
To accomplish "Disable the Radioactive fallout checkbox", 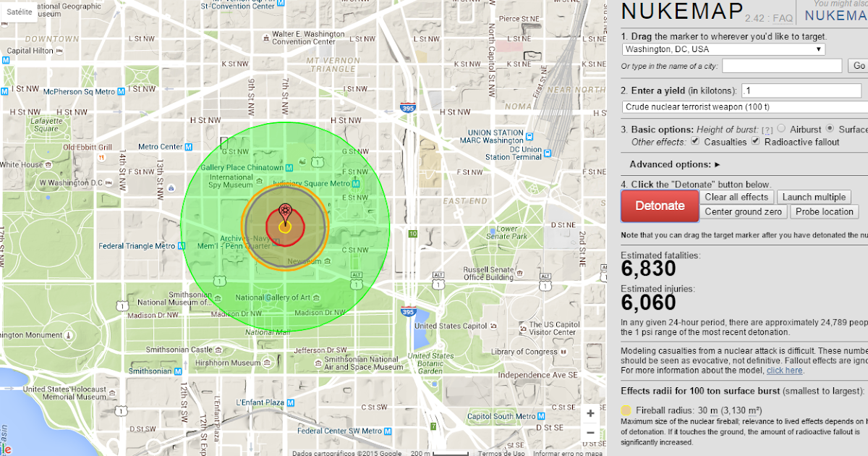I will [x=756, y=140].
